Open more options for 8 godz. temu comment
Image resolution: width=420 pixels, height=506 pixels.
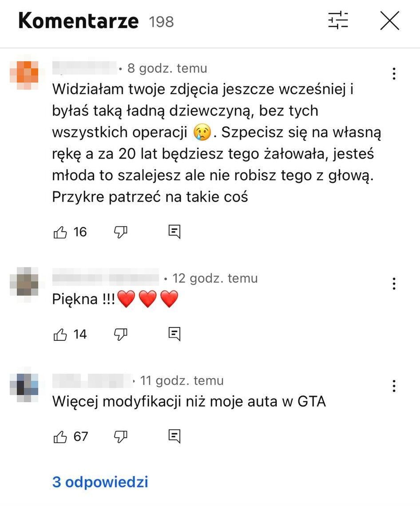(394, 74)
